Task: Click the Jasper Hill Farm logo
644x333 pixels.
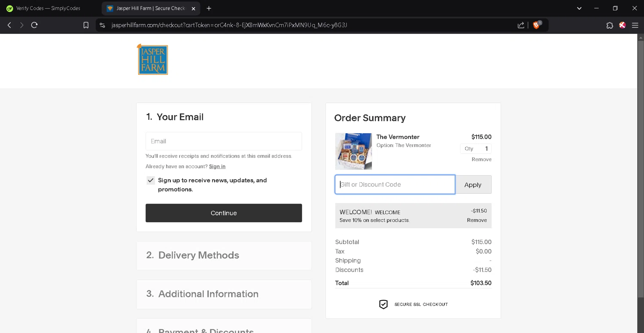Action: coord(152,59)
